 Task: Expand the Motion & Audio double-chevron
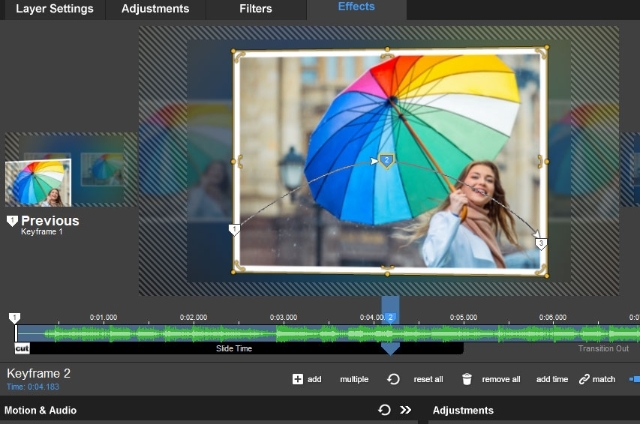pos(406,410)
